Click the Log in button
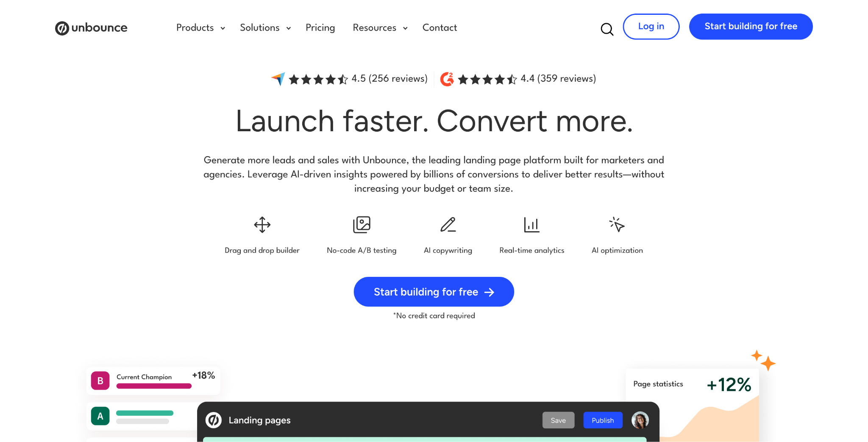This screenshot has height=442, width=868. pos(651,27)
